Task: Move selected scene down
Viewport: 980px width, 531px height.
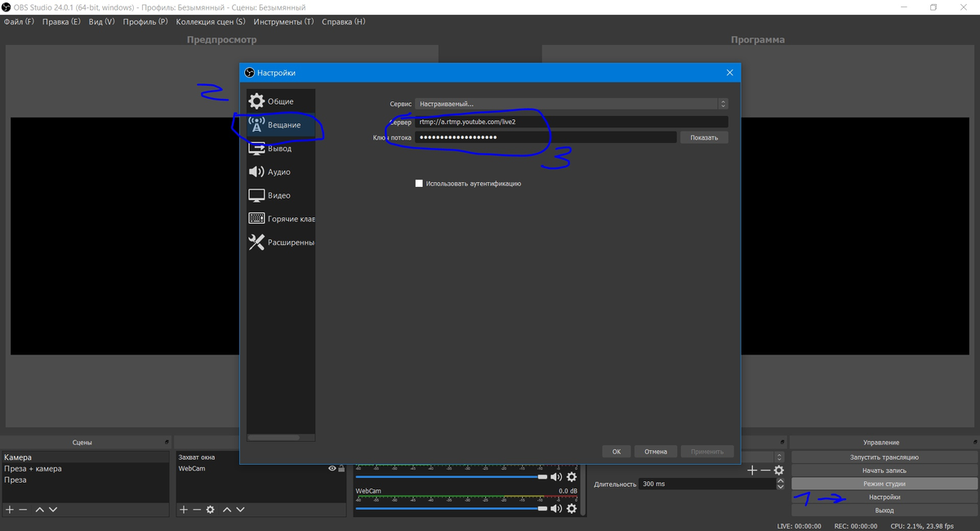Action: pos(53,509)
